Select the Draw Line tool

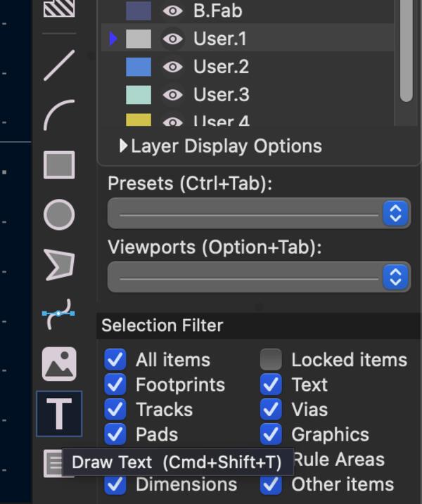pyautogui.click(x=59, y=65)
